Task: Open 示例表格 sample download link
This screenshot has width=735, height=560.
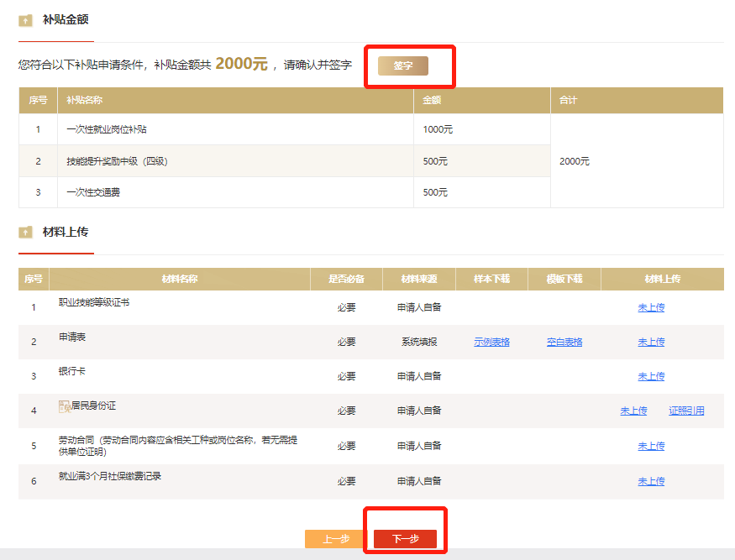Action: click(x=491, y=342)
